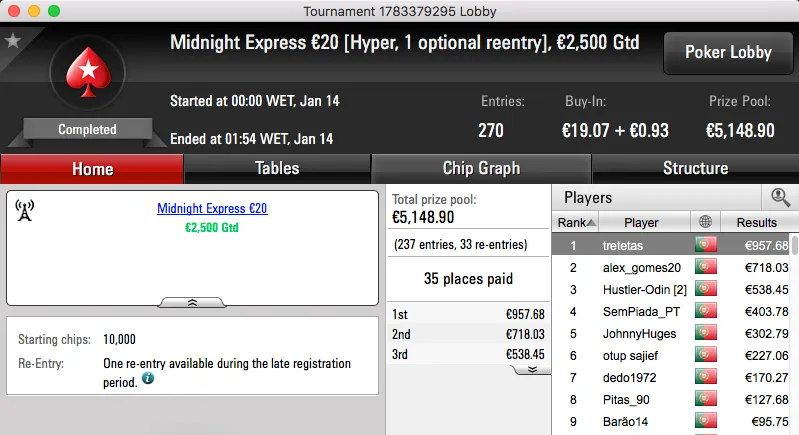Switch to the Tables tab
The height and width of the screenshot is (435, 799).
pyautogui.click(x=277, y=168)
